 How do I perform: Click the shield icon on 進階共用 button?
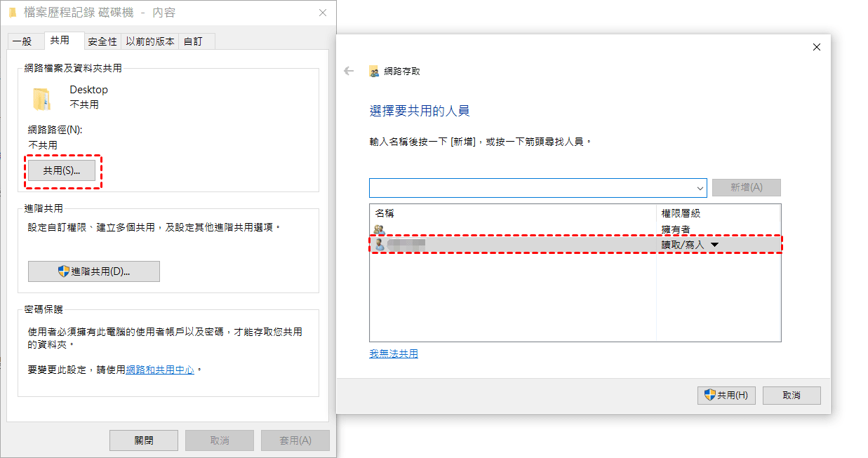coord(64,271)
